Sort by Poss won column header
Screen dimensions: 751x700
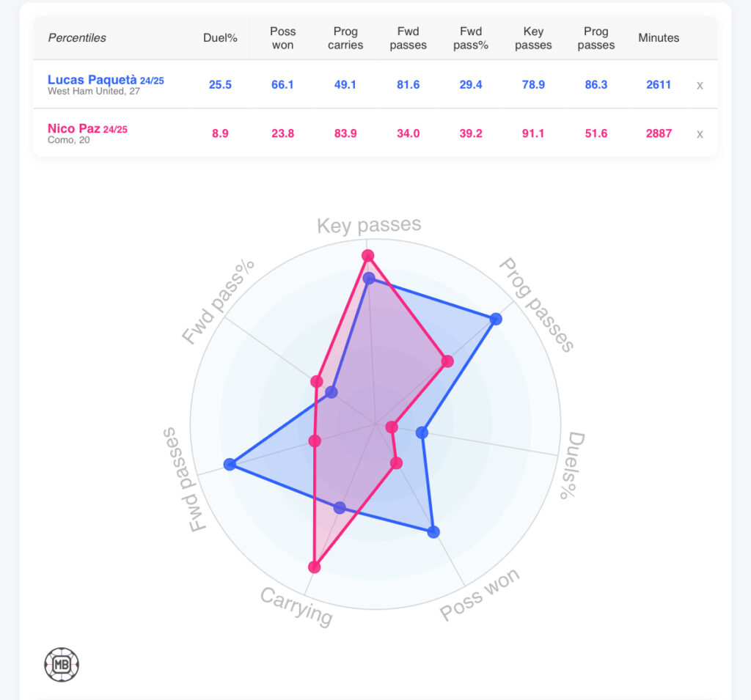(x=282, y=38)
